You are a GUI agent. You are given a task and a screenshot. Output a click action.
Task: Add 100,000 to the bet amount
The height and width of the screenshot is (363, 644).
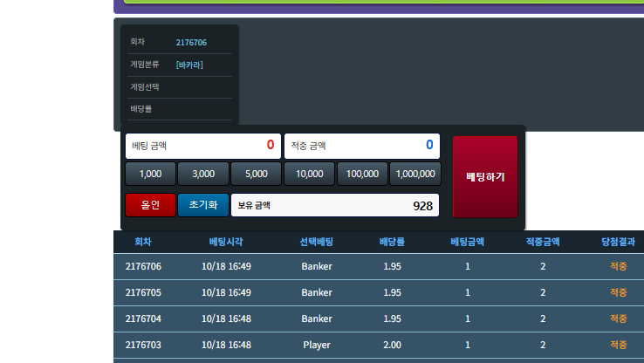pyautogui.click(x=362, y=174)
